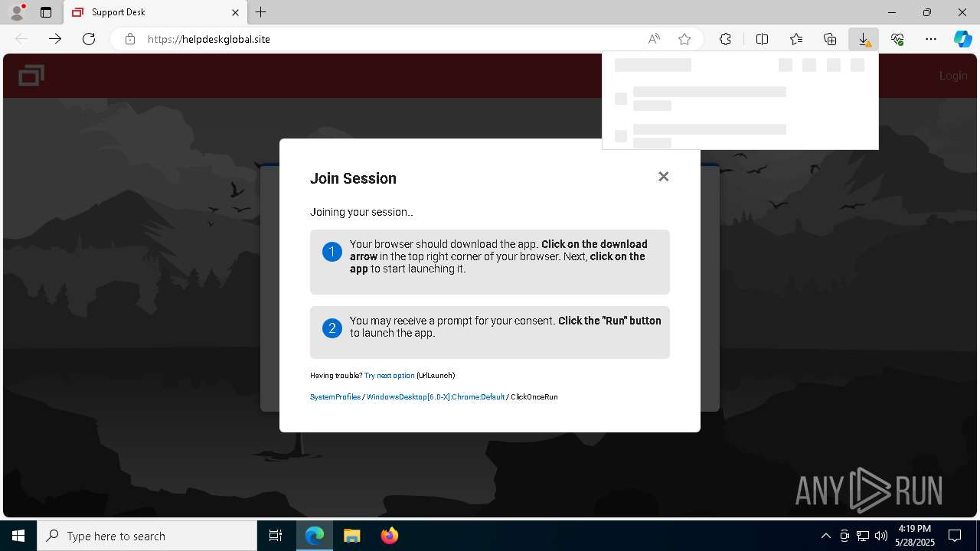
Task: View site information padlock icon
Action: pyautogui.click(x=130, y=39)
